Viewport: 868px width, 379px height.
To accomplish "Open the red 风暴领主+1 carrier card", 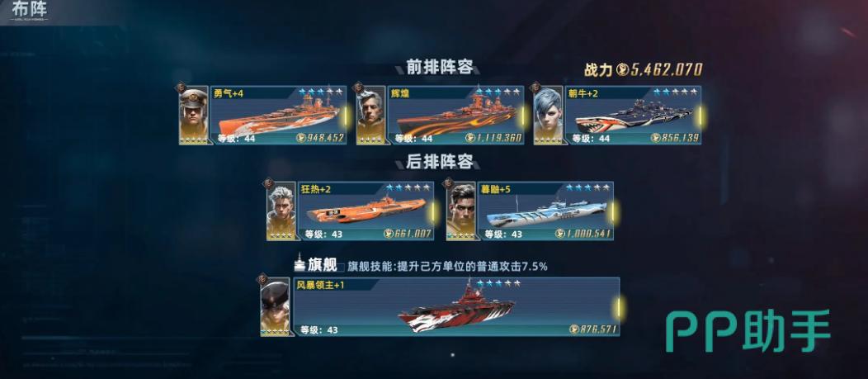I will coord(456,307).
